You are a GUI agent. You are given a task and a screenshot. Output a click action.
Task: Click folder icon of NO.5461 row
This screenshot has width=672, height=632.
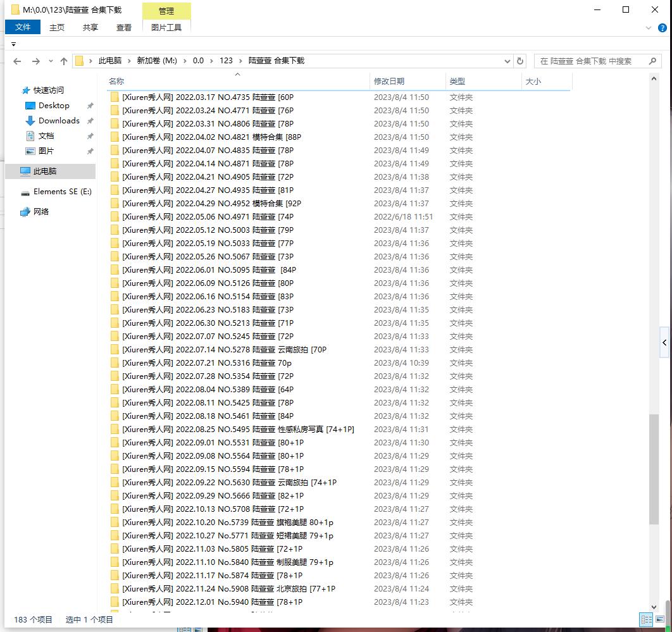tap(115, 416)
